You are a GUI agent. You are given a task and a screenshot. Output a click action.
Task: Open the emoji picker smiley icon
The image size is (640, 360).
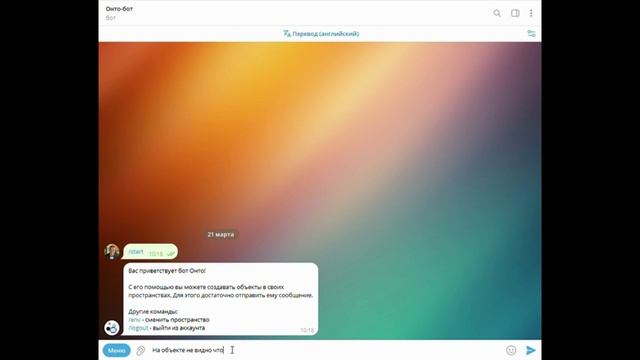point(511,350)
